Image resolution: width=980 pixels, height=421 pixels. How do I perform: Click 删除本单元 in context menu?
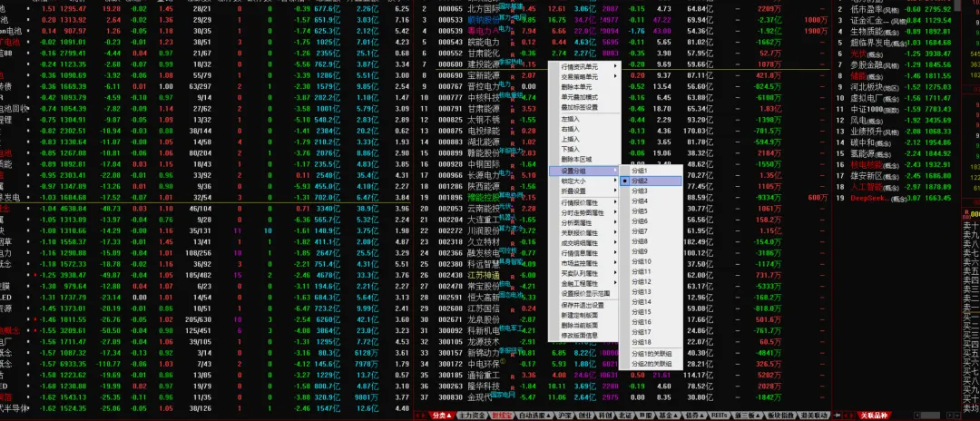point(584,87)
